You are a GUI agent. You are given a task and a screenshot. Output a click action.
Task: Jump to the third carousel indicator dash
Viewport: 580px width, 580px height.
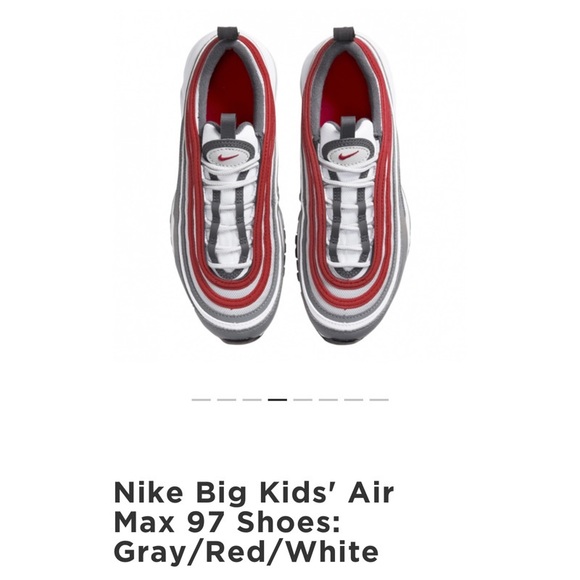[x=252, y=400]
